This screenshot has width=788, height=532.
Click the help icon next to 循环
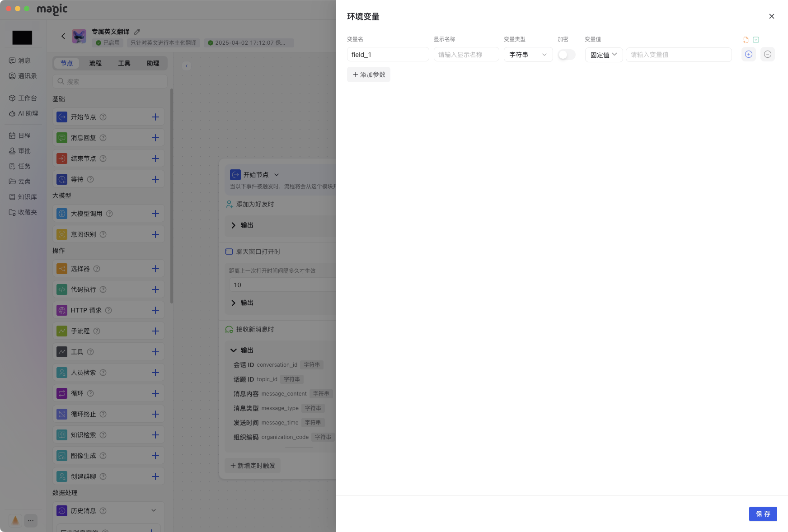point(90,393)
